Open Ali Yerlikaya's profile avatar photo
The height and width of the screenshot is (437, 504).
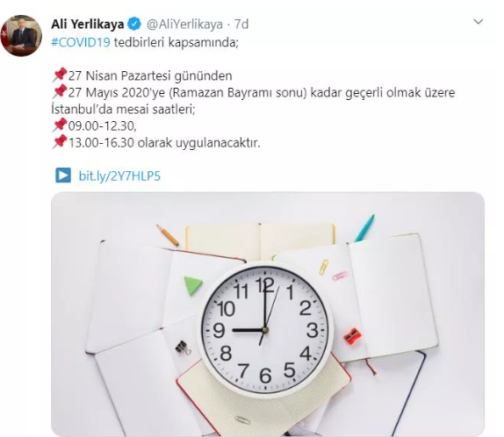pos(21,36)
